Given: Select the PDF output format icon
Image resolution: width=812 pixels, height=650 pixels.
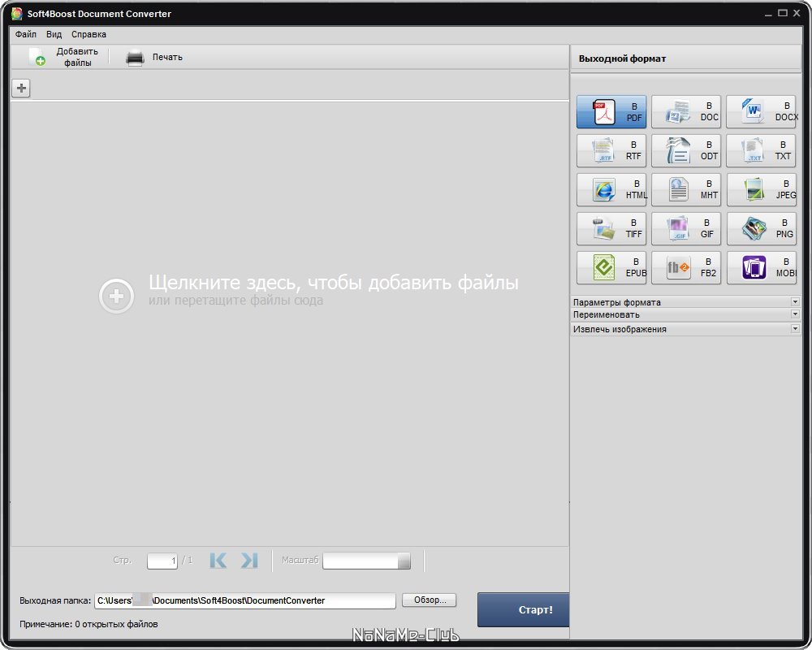Looking at the screenshot, I should [611, 112].
